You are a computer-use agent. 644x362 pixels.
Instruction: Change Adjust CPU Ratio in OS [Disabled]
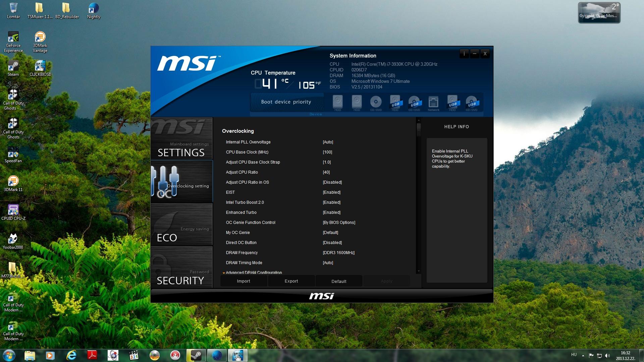pyautogui.click(x=332, y=182)
